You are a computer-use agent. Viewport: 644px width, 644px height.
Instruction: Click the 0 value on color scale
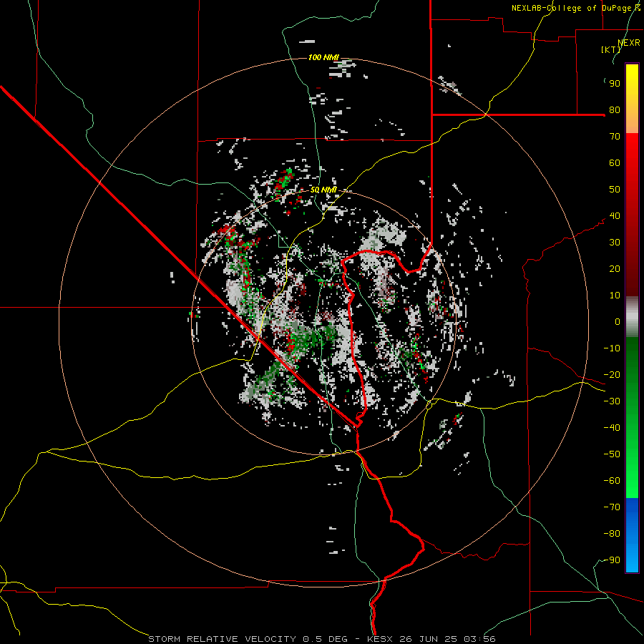point(618,321)
